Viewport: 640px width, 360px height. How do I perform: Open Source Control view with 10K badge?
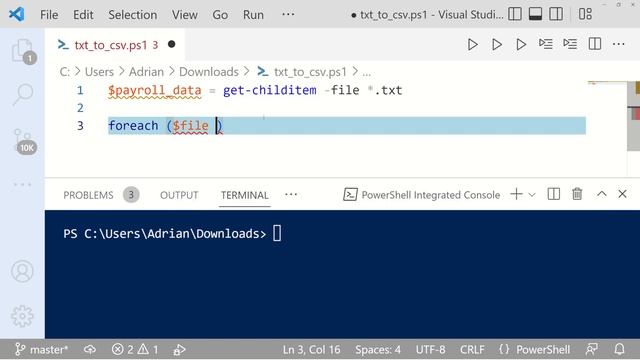click(x=23, y=141)
